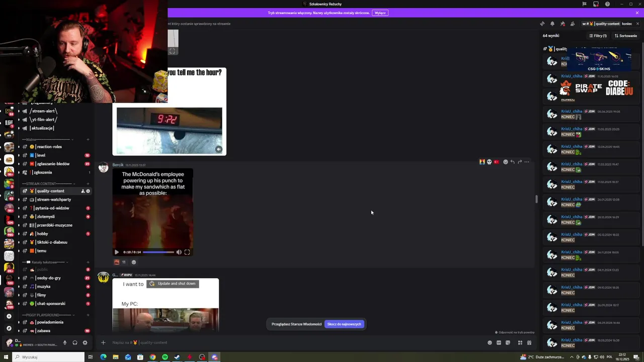Click Skocz do najnowszych button
The image size is (644, 362).
[x=344, y=324]
